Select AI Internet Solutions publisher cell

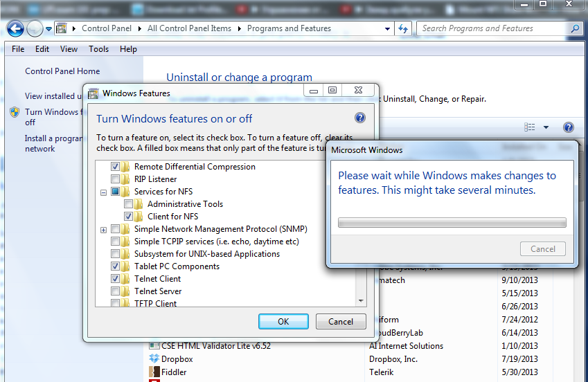(406, 346)
